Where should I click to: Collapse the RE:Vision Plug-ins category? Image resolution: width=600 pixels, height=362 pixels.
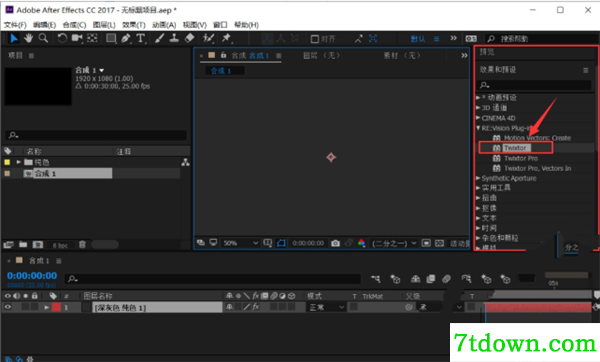478,128
